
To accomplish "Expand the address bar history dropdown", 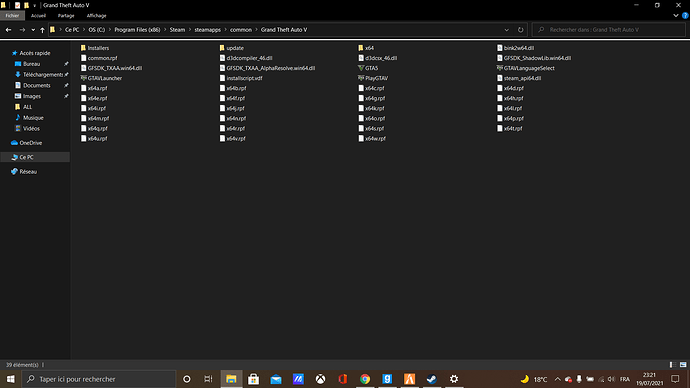I will [x=506, y=30].
